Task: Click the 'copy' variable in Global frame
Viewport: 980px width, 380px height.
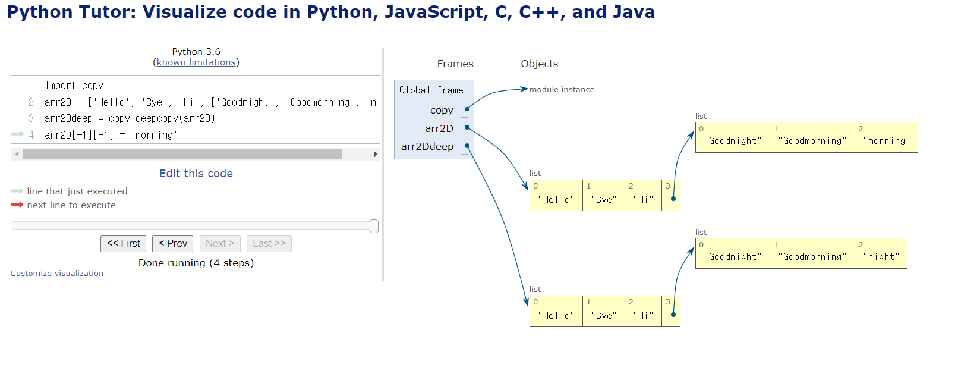Action: pos(442,110)
